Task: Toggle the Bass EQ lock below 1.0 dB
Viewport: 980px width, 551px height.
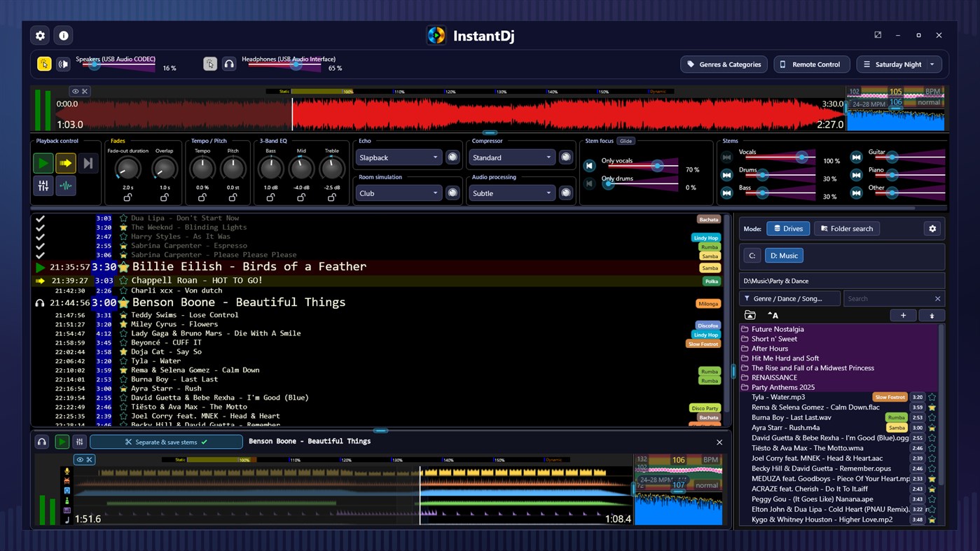Action: [x=270, y=198]
